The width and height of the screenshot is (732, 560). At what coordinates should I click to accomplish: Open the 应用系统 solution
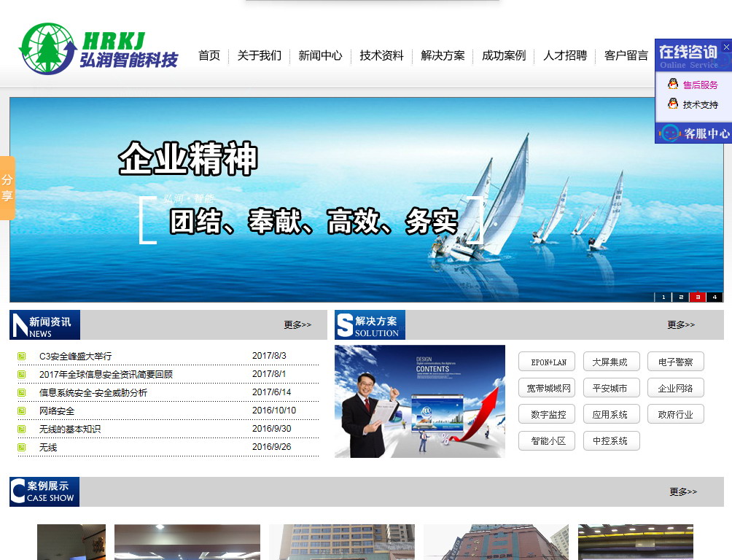pyautogui.click(x=612, y=414)
